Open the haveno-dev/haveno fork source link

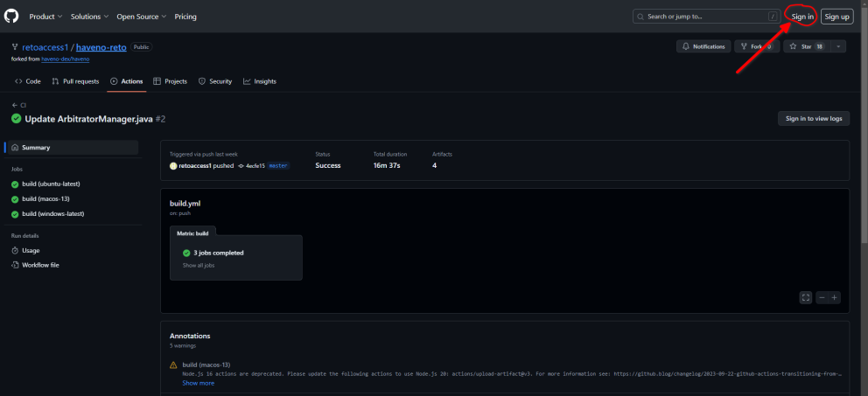point(66,59)
